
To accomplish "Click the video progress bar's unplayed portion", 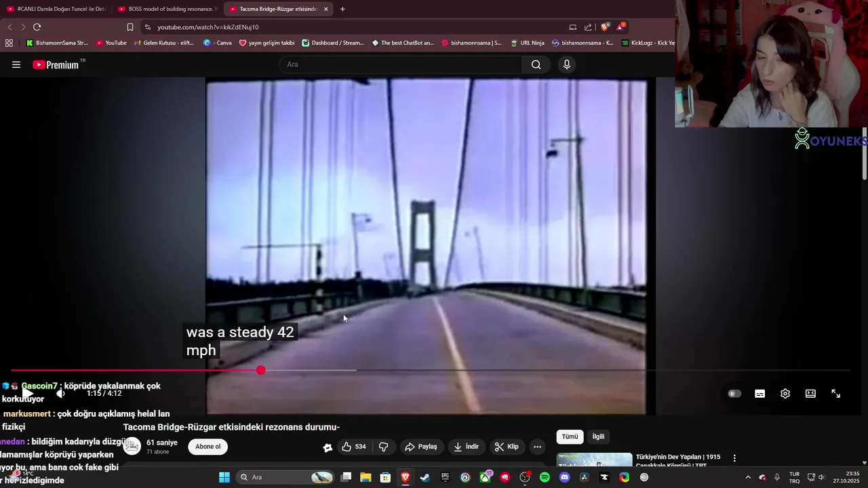I will 604,370.
